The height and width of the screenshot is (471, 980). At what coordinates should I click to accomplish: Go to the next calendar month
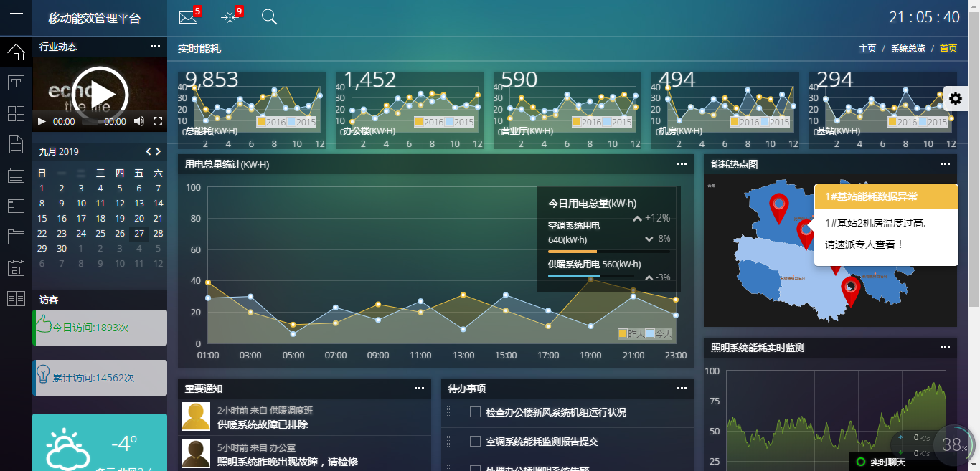159,151
